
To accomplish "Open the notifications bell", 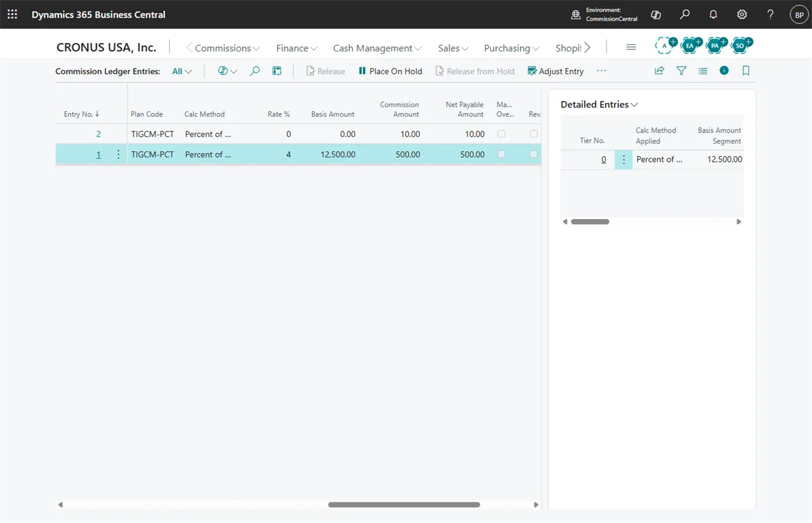I will [713, 15].
